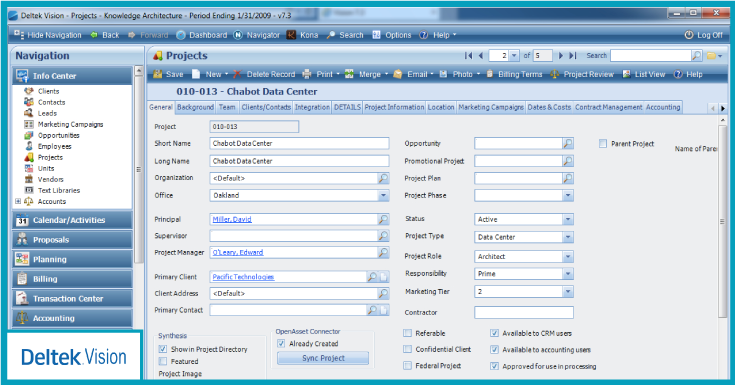Image resolution: width=735 pixels, height=385 pixels.
Task: Open Billing Terms
Action: click(514, 74)
